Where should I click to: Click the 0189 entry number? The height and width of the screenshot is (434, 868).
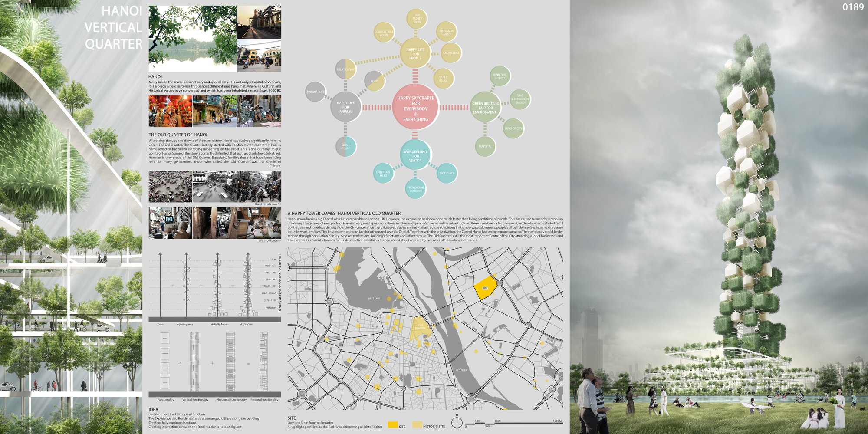click(x=853, y=7)
